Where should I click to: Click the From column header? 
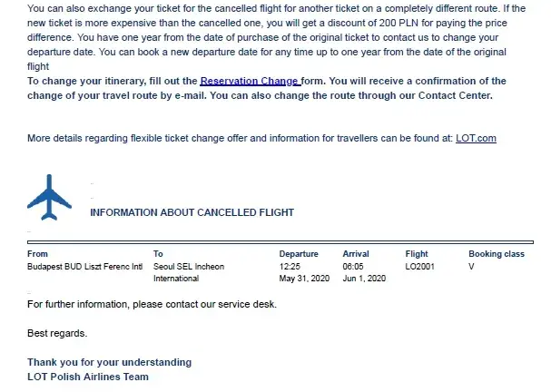pos(38,254)
